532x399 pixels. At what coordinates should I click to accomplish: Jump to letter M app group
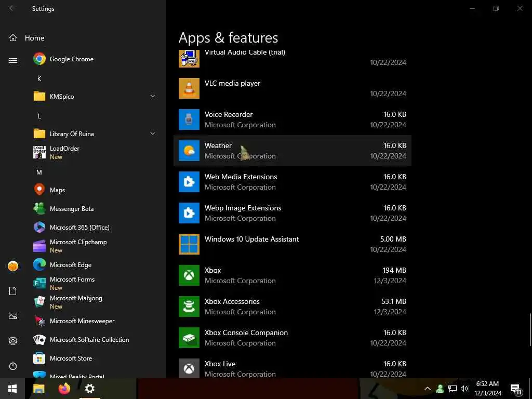(x=39, y=172)
